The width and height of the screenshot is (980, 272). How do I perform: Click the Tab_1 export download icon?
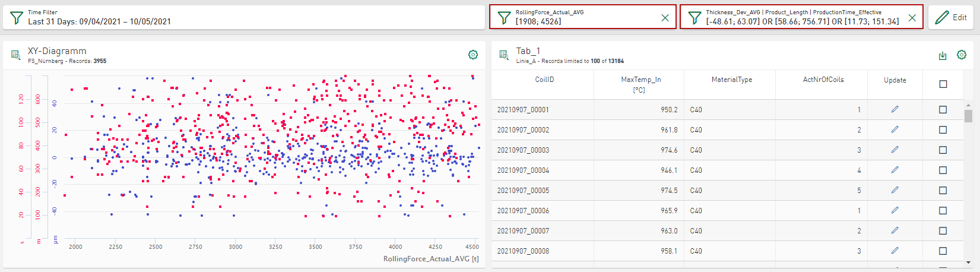click(x=943, y=55)
